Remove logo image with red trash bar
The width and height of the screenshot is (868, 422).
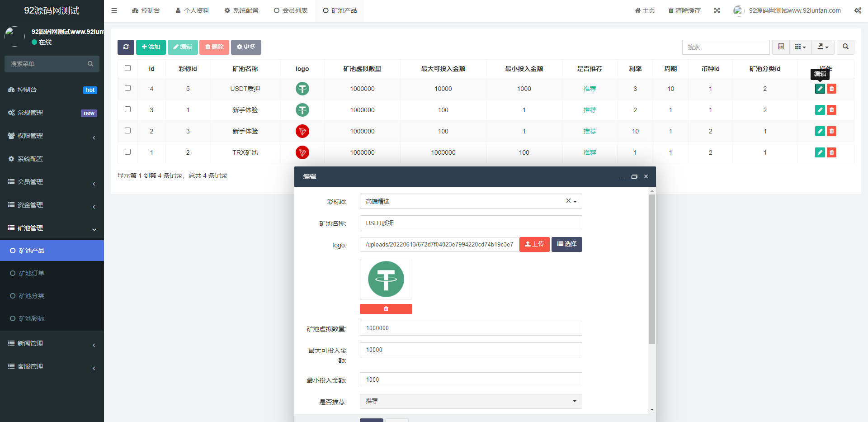click(386, 309)
